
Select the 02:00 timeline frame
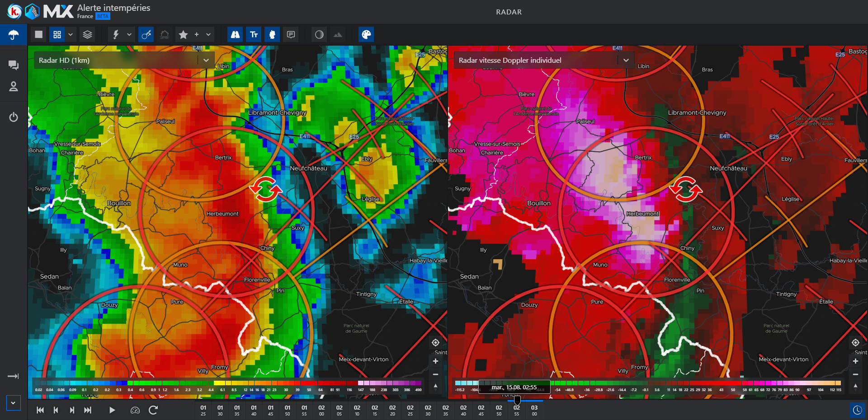[x=321, y=410]
